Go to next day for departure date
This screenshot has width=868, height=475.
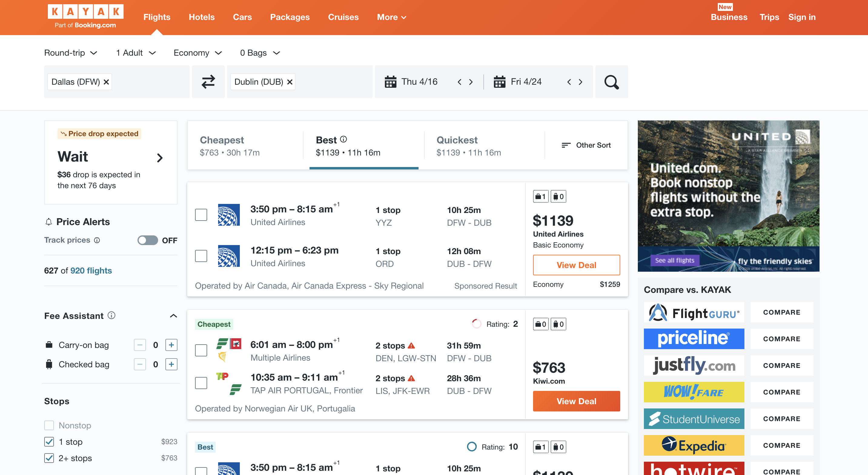click(x=471, y=82)
